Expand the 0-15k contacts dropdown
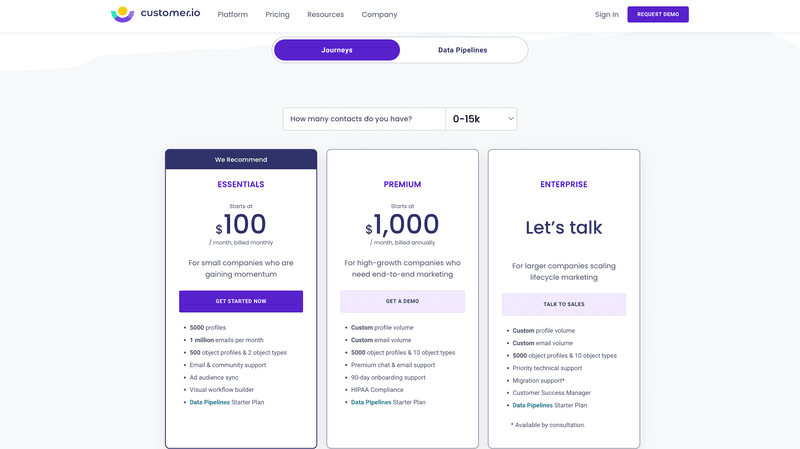 coord(481,119)
